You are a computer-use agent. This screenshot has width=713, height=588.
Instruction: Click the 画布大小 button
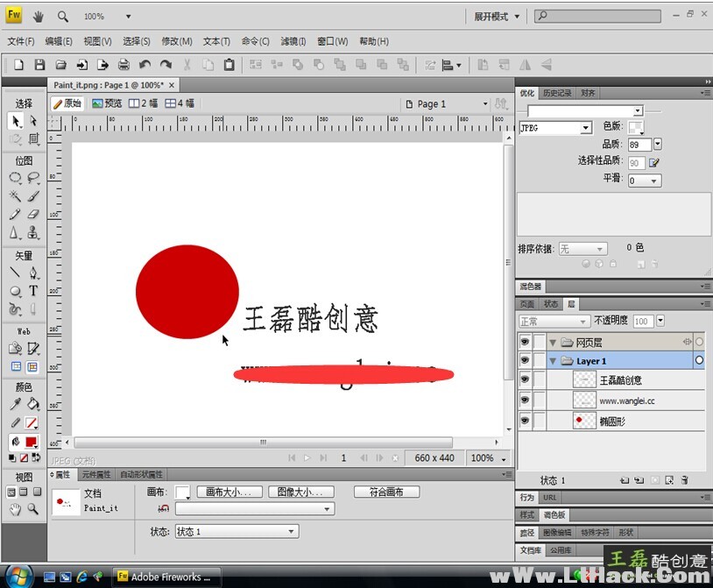(x=228, y=492)
